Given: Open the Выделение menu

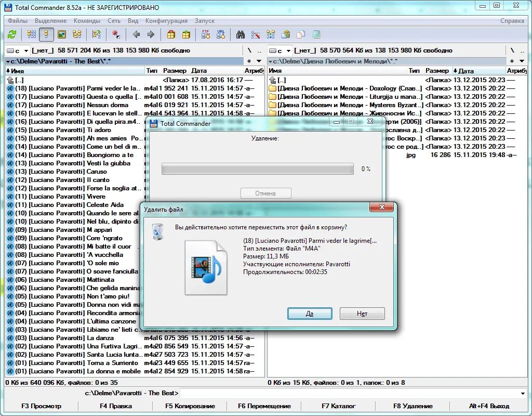Looking at the screenshot, I should click(x=50, y=21).
